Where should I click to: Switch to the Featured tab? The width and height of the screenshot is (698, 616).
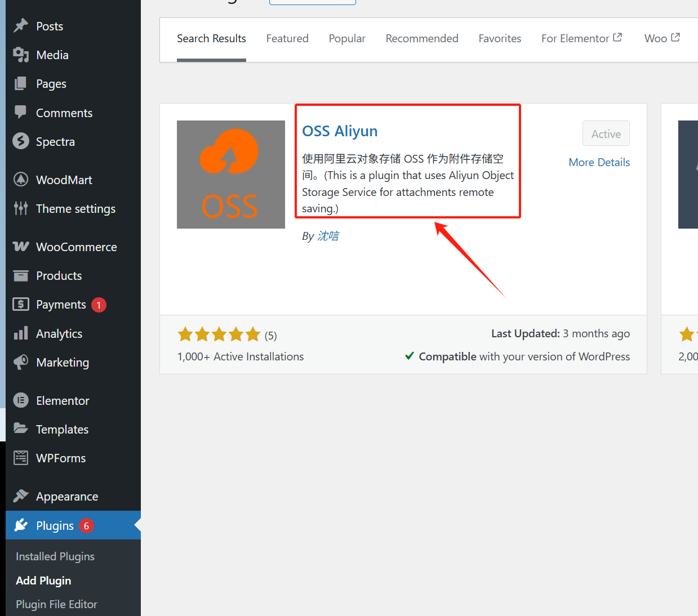[287, 38]
